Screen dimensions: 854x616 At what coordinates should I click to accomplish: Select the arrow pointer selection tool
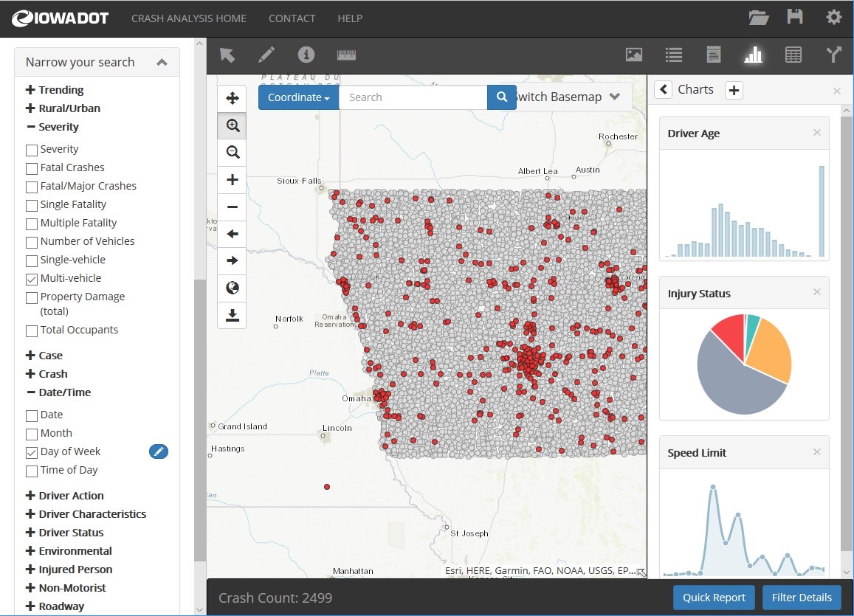(227, 55)
